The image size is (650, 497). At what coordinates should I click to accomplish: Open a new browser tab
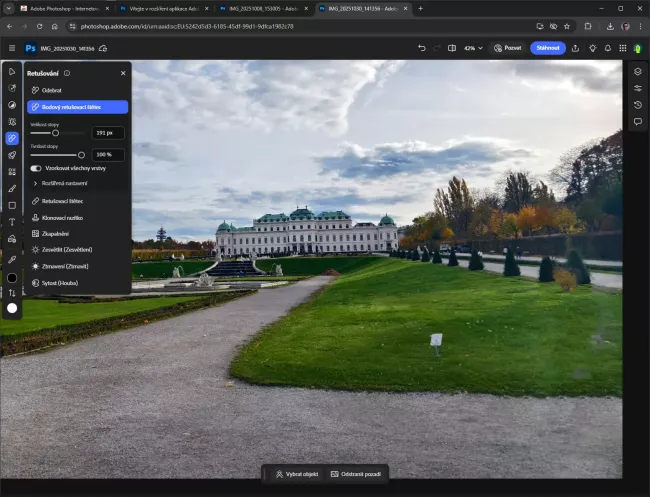pos(420,8)
